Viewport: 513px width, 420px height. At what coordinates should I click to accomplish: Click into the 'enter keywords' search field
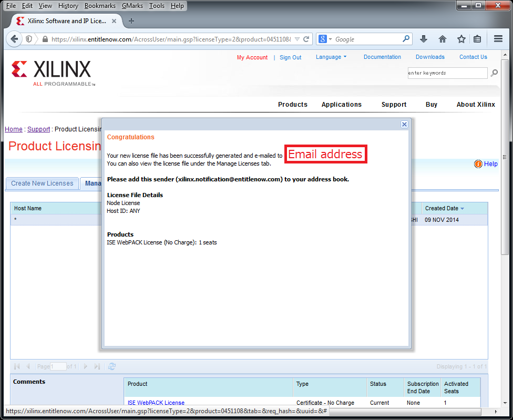pos(448,73)
